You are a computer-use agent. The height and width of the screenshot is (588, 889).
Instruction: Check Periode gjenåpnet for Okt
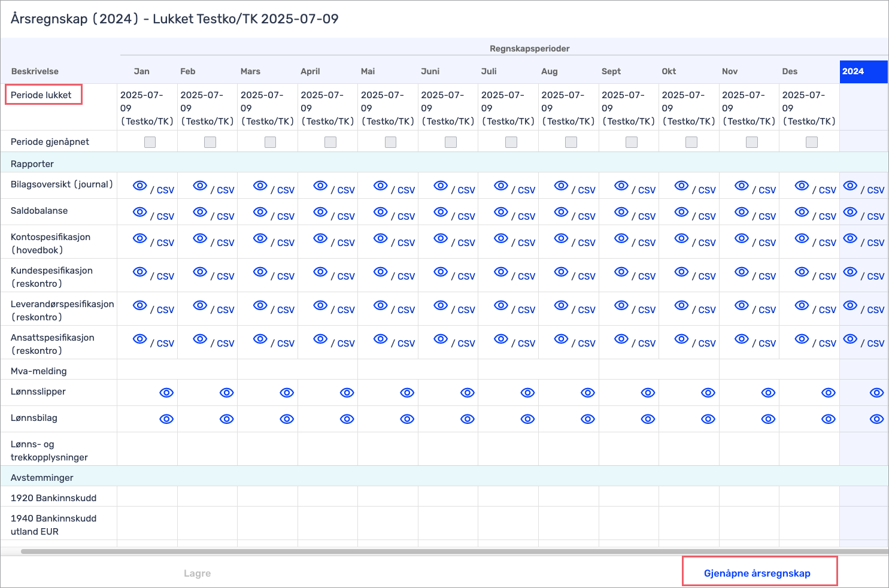coord(691,142)
